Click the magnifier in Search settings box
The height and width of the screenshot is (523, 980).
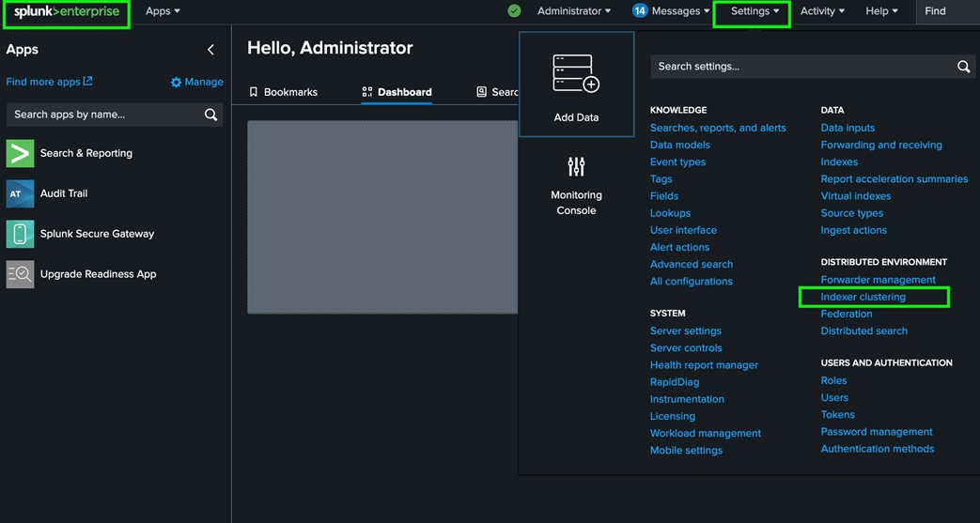pos(964,67)
